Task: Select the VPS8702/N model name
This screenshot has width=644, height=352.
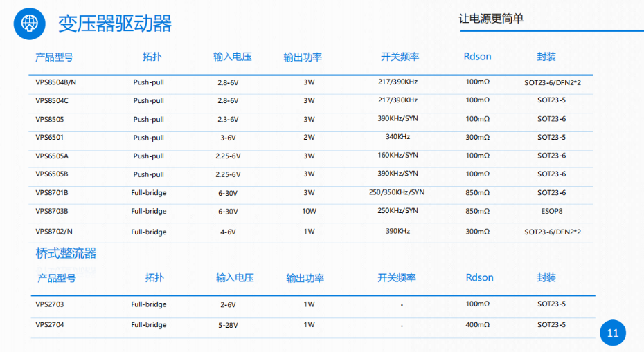Action: 54,232
